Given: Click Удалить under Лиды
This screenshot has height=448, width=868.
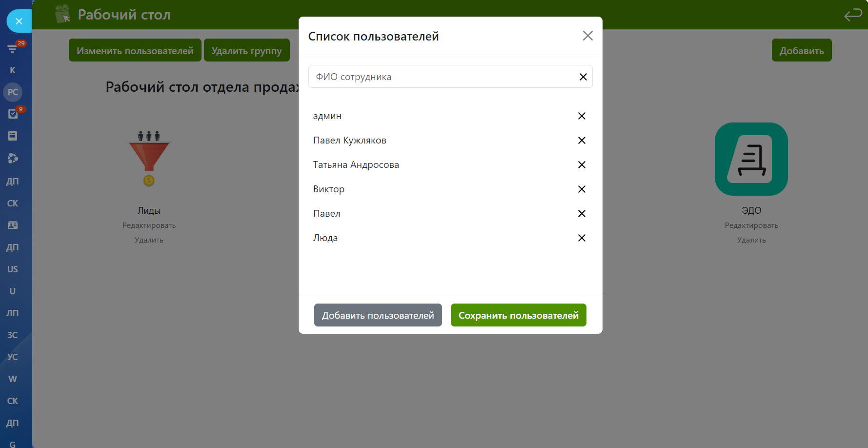Looking at the screenshot, I should pos(149,240).
